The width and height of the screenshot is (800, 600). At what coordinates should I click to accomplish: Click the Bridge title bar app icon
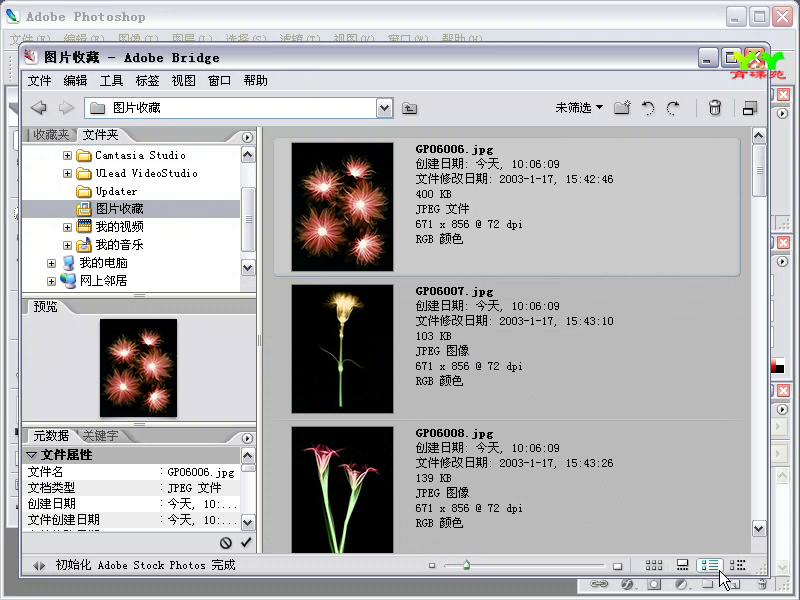31,57
